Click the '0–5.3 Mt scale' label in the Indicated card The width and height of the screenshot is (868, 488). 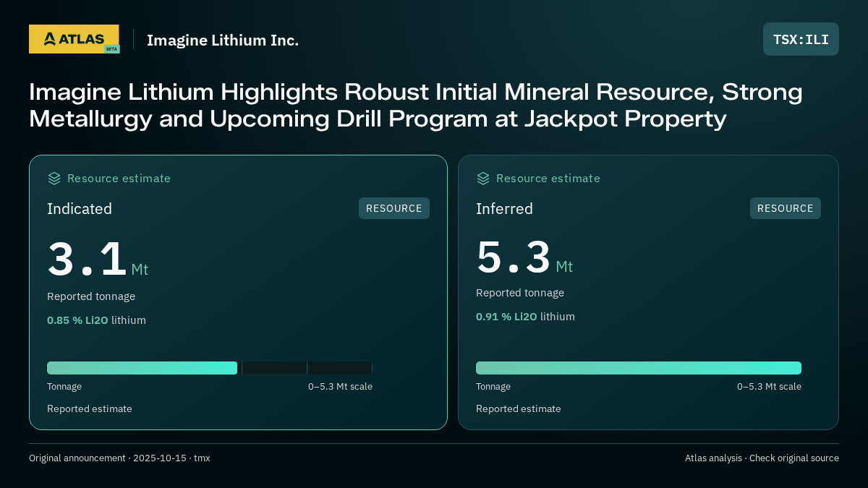click(x=340, y=387)
